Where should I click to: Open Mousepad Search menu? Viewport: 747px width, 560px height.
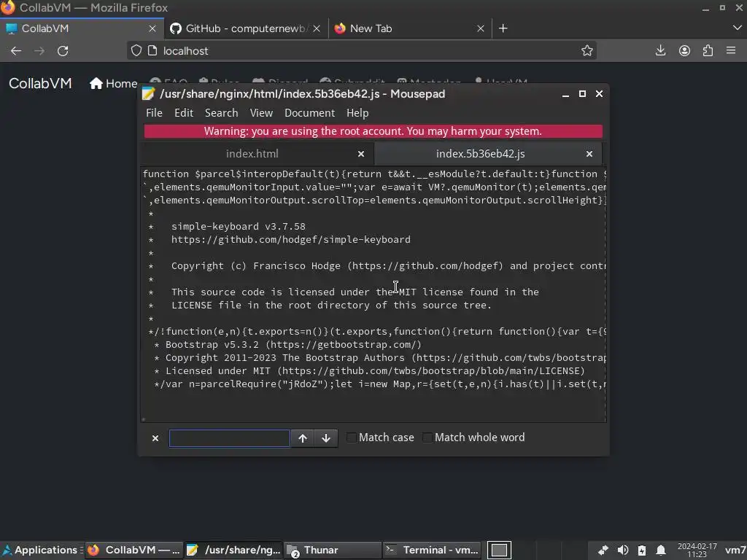click(222, 113)
